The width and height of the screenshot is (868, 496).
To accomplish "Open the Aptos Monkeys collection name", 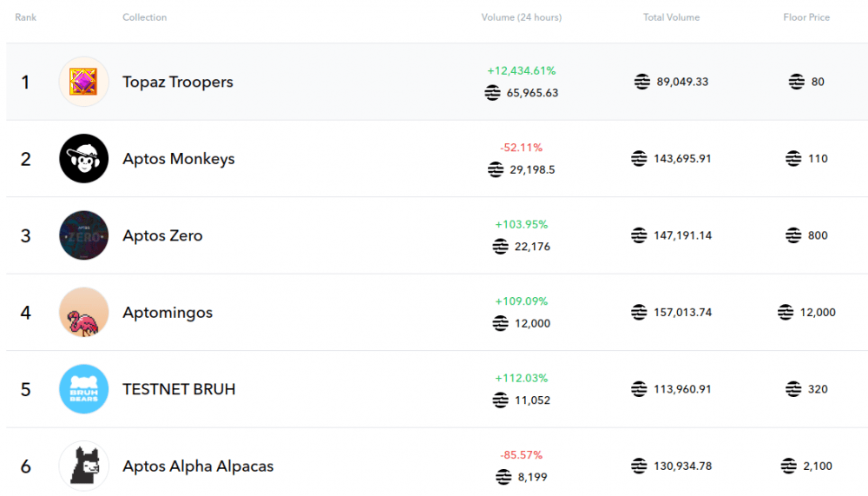I will 179,159.
